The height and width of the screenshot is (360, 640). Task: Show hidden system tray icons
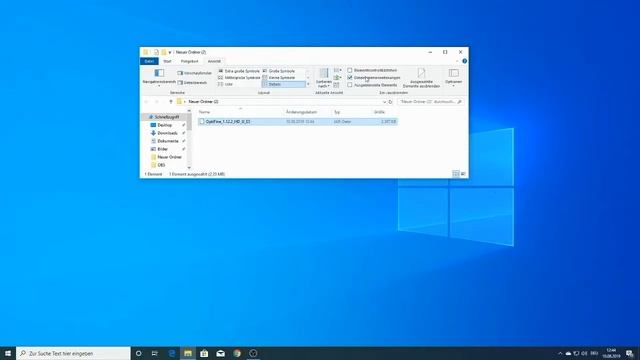pyautogui.click(x=560, y=353)
